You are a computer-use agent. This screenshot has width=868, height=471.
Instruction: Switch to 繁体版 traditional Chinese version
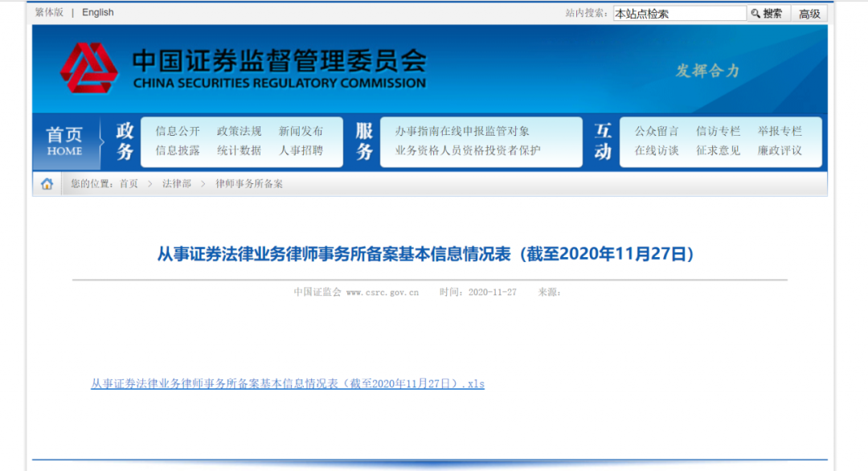[49, 12]
